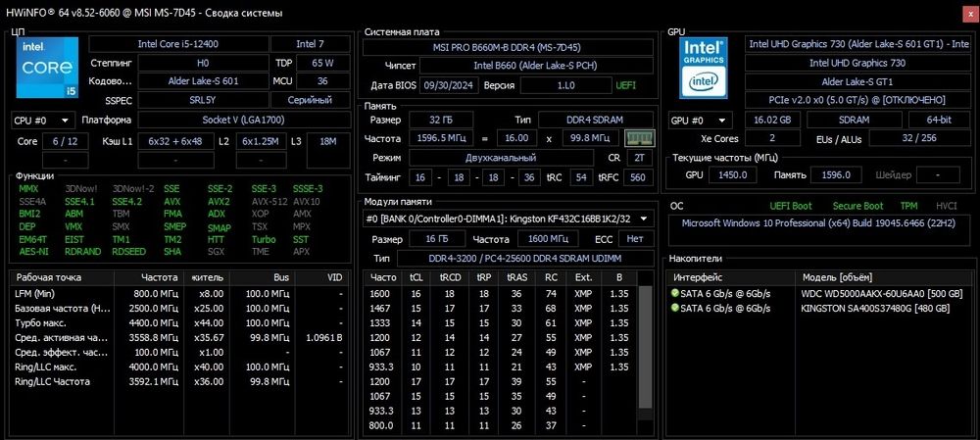
Task: Click the PCIe v2.0 x0 bus field
Action: [x=857, y=100]
